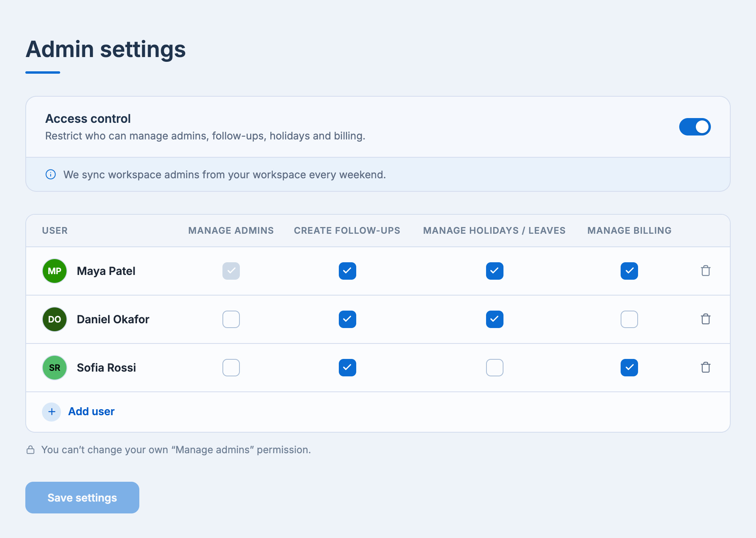Click the info icon in sync notice
Viewport: 756px width, 538px height.
[51, 174]
